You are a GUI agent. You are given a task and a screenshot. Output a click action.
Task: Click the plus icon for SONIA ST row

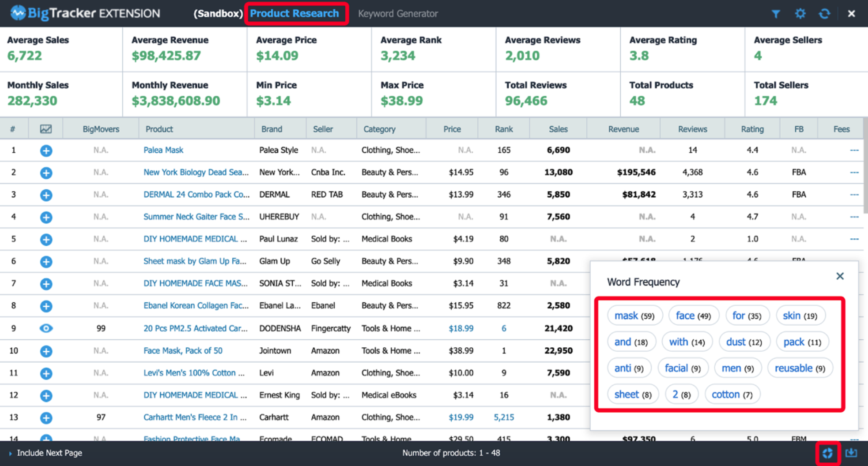[46, 284]
